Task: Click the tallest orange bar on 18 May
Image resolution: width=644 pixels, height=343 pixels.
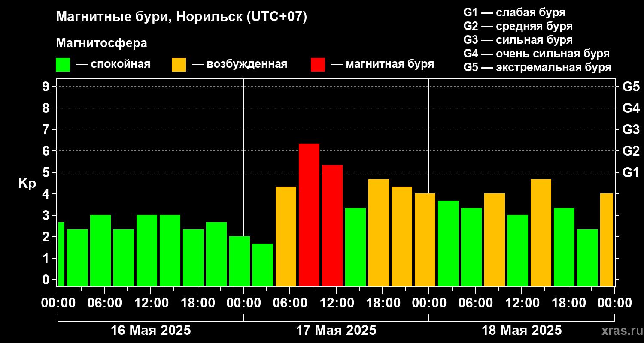Action: (541, 233)
